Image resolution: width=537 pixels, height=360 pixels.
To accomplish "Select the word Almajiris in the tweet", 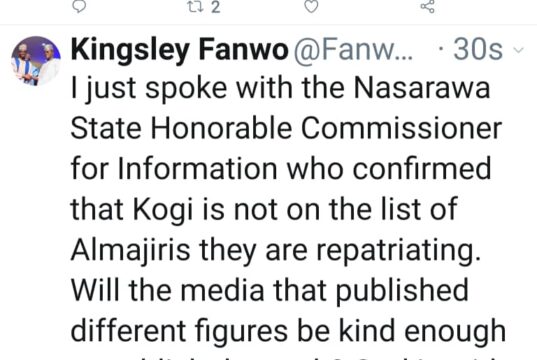I will point(130,250).
